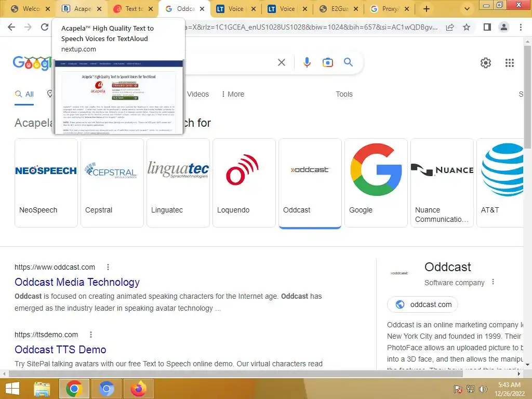Screen dimensions: 532x399
Task: Open the Chrome side panel
Action: pyautogui.click(x=487, y=27)
